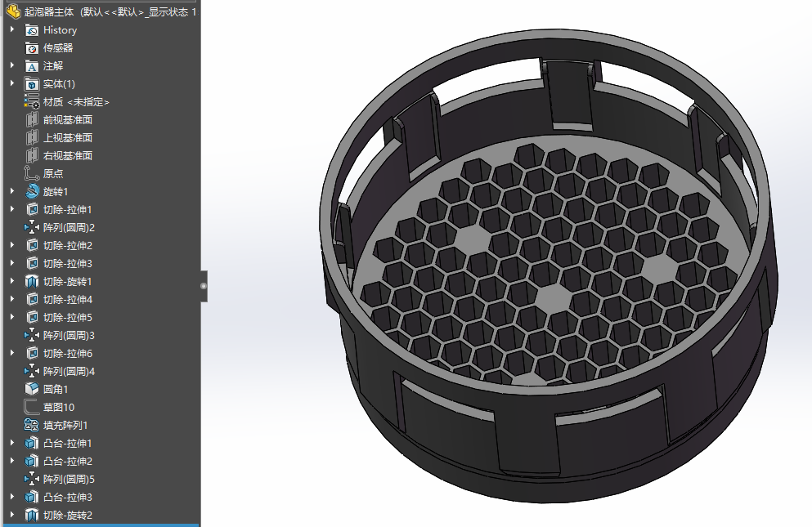
Task: Select the 前视基准面 plane icon
Action: [32, 119]
